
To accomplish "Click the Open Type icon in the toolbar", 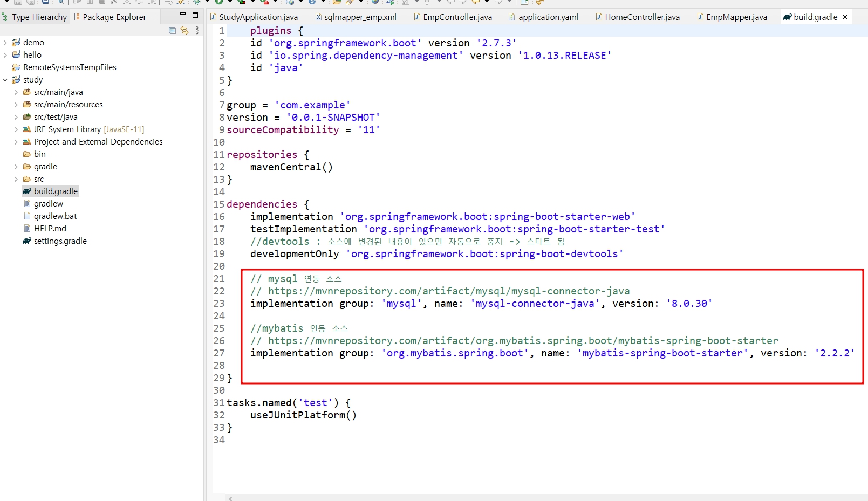I will 336,3.
